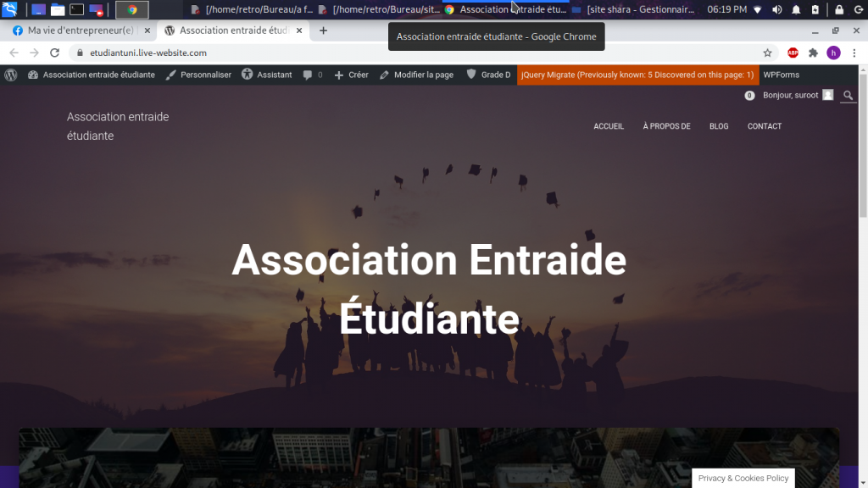The image size is (868, 488).
Task: Open a new Chrome tab
Action: coord(323,30)
